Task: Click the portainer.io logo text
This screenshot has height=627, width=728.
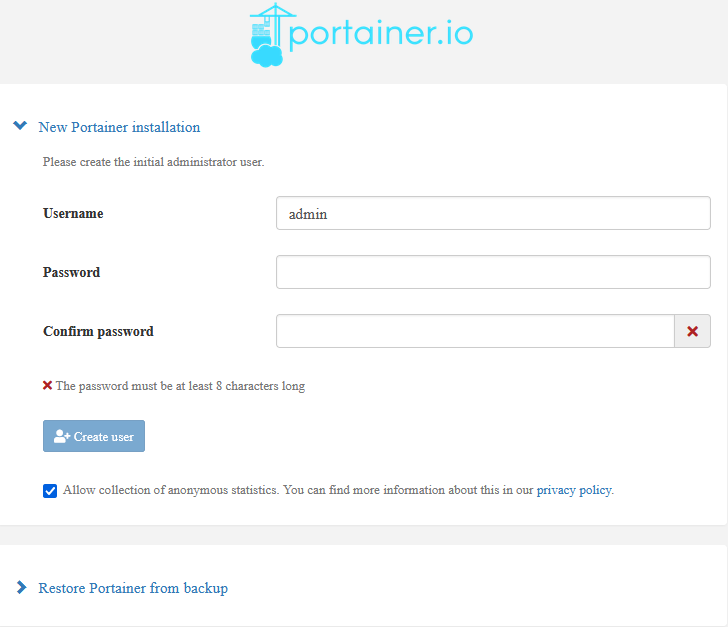Action: (381, 34)
